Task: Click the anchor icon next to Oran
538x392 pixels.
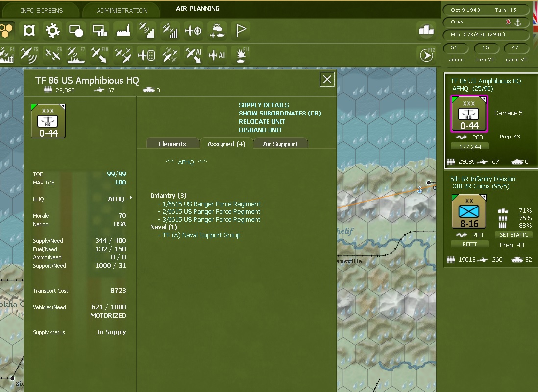Action: 518,23
